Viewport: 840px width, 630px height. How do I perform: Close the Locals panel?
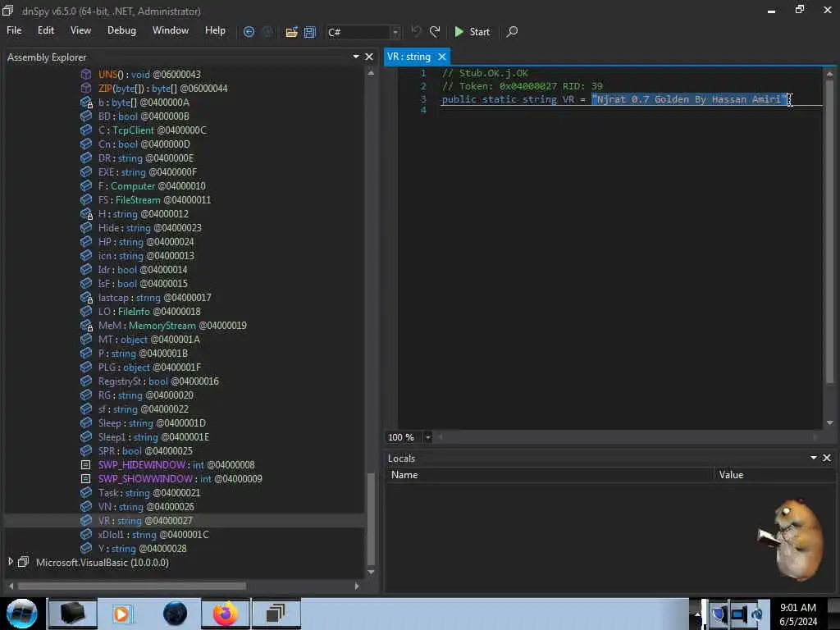(827, 458)
